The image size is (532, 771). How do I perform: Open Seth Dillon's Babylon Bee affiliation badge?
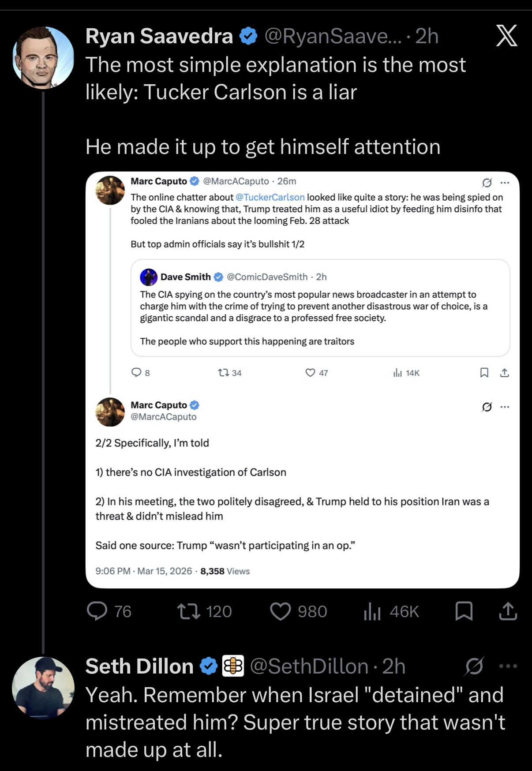coord(232,666)
